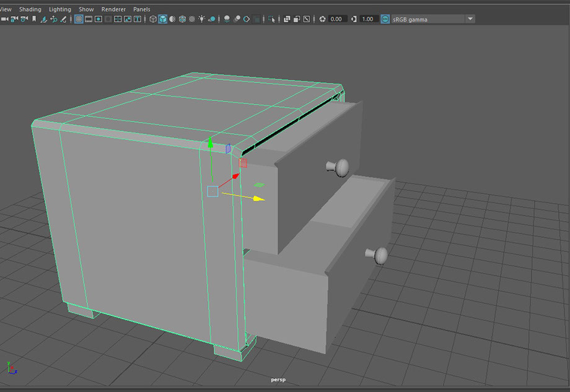Open the Lighting menu
Screen dimensions: 570x392
[60, 9]
